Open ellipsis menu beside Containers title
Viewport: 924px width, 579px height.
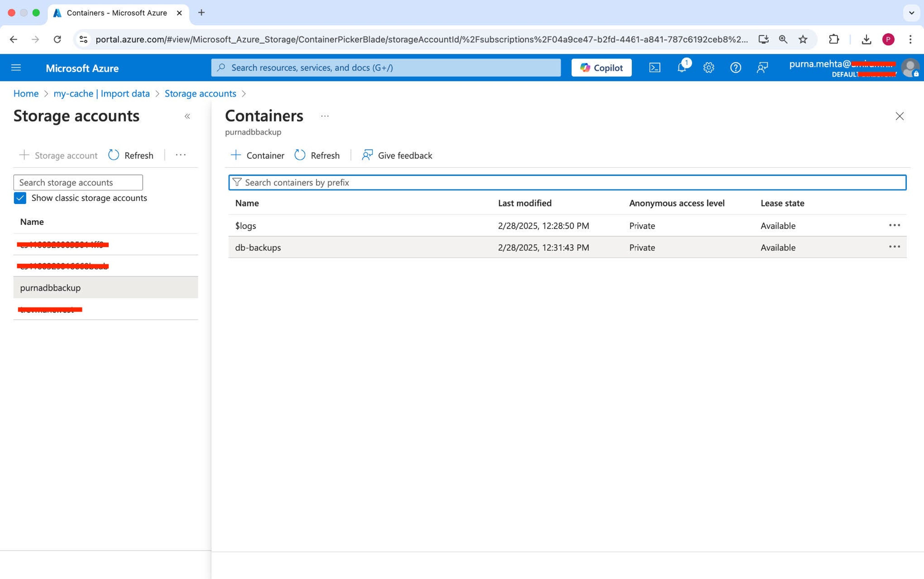coord(325,116)
